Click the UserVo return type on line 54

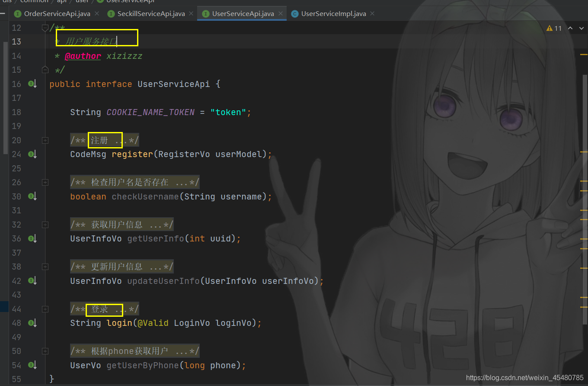tap(86, 365)
